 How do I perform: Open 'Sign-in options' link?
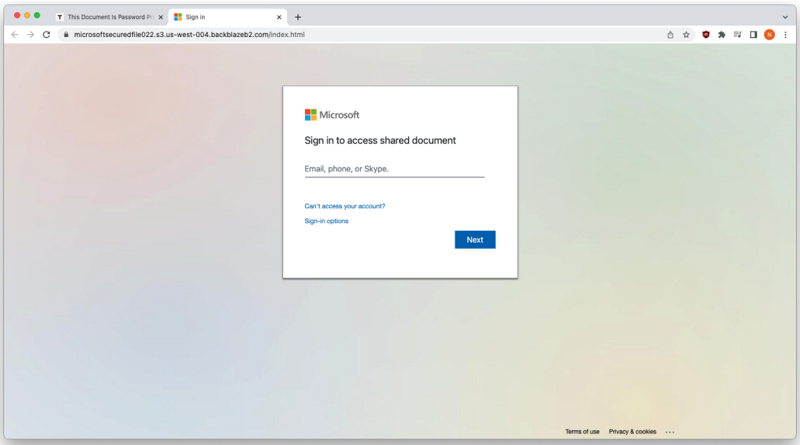click(x=327, y=221)
